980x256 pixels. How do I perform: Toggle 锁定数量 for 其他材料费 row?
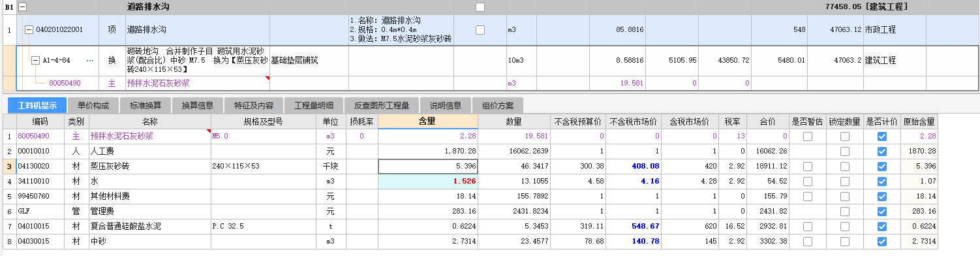point(845,197)
